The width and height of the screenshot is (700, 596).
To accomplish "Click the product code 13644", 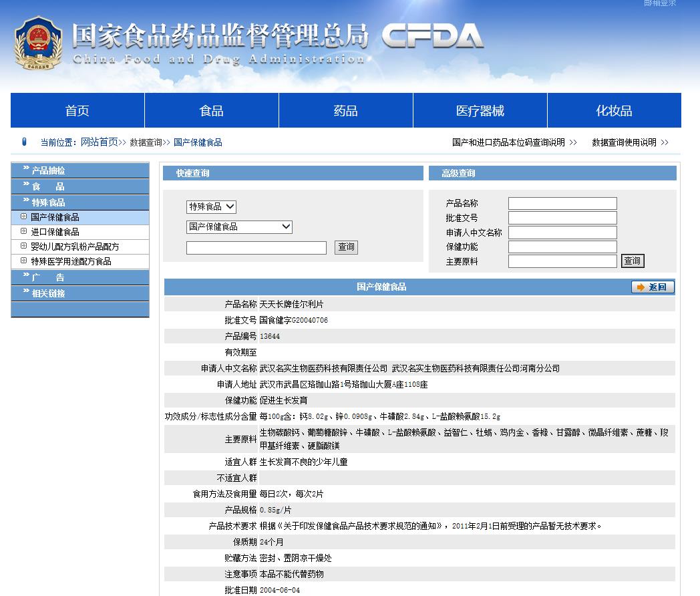I will click(x=270, y=337).
